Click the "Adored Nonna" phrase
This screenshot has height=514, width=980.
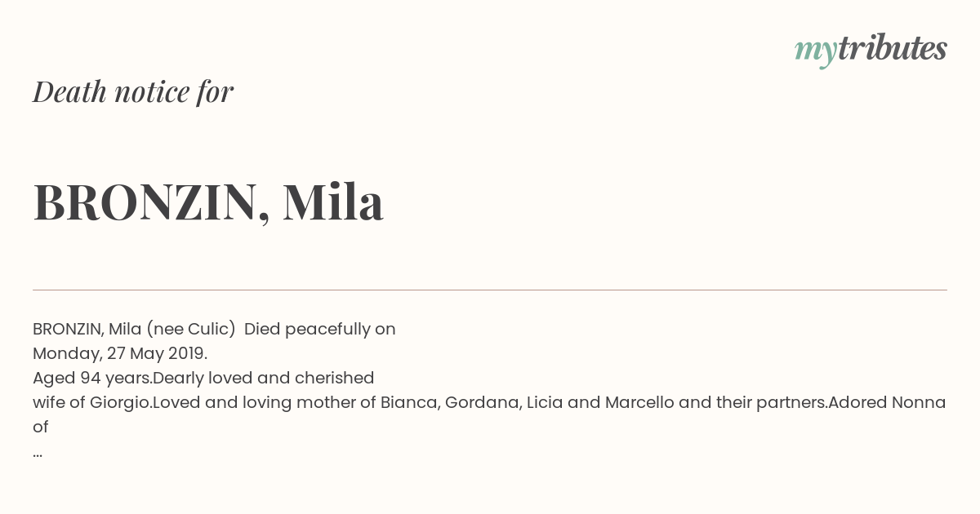887,402
